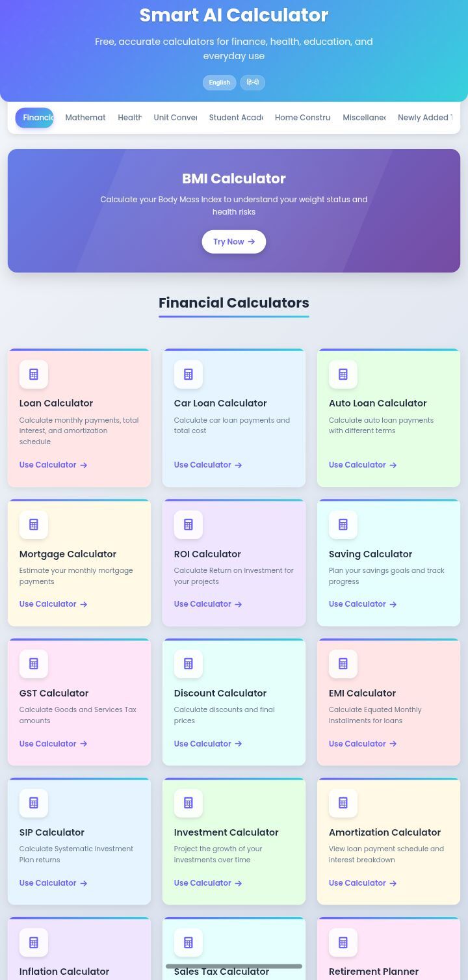The image size is (468, 980).
Task: Go to Home Construction tab
Action: point(302,118)
